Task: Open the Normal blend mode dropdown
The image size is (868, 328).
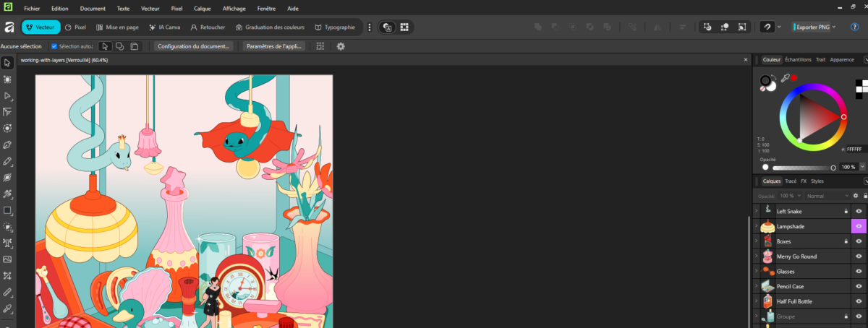Action: point(825,196)
